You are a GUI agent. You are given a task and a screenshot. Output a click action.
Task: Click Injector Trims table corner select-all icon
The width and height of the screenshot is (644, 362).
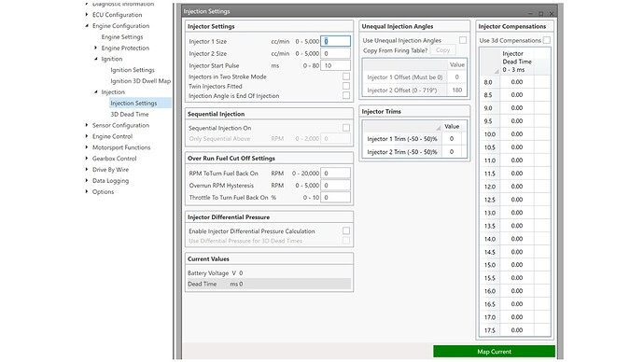(x=438, y=128)
